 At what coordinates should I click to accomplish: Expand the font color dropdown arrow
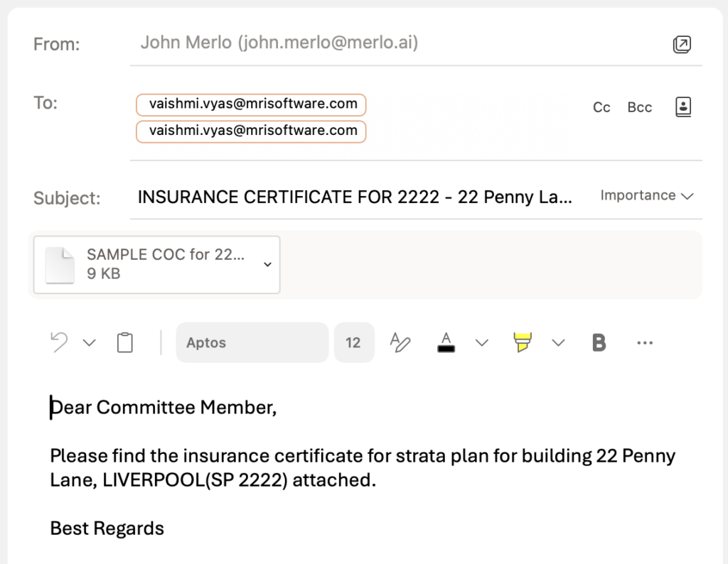click(482, 343)
